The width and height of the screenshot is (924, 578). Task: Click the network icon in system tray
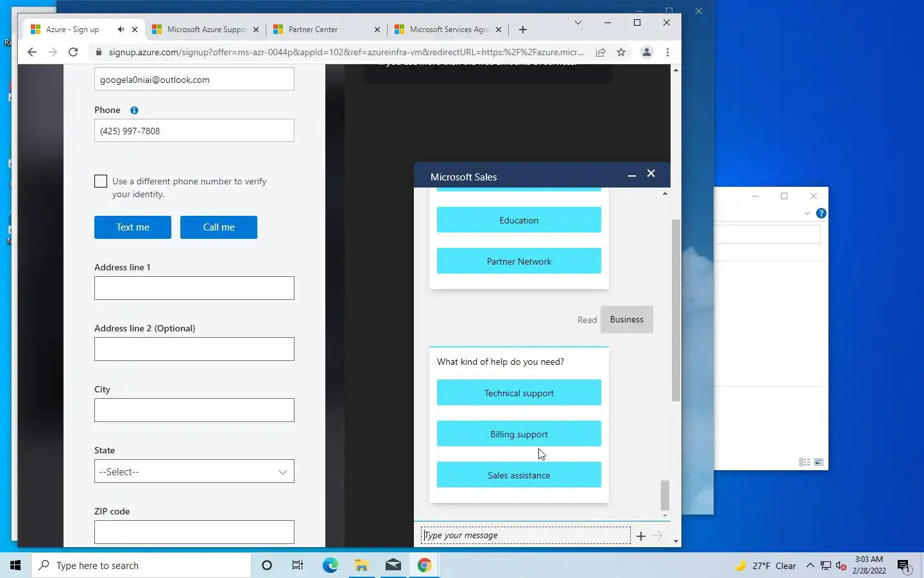pyautogui.click(x=826, y=566)
